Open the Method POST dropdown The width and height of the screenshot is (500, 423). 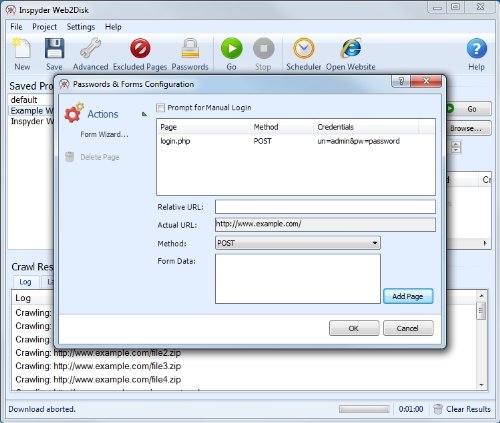[298, 243]
